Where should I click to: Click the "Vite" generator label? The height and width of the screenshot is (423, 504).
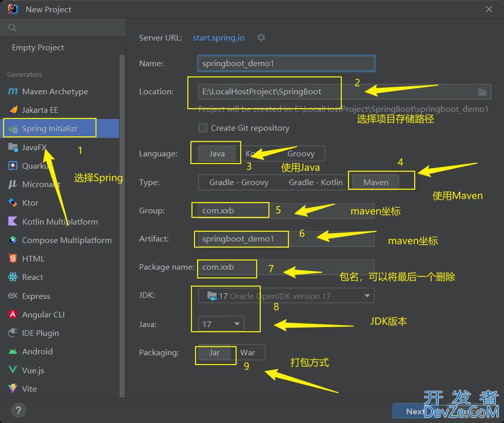pyautogui.click(x=29, y=389)
